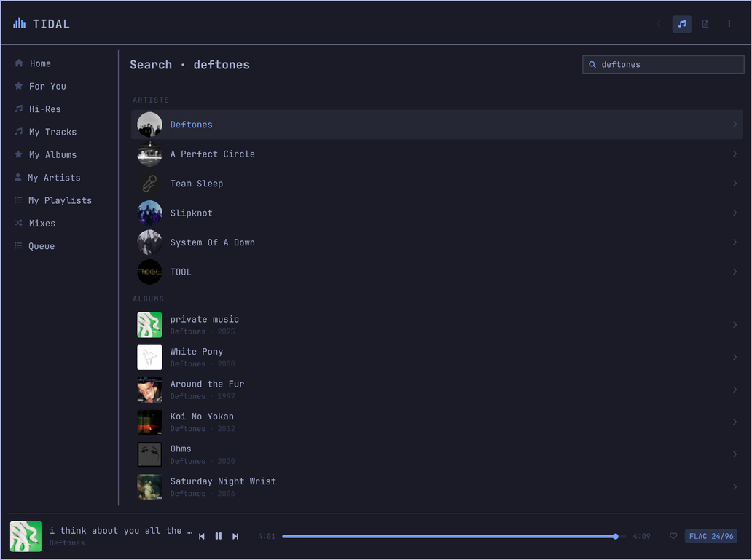Click the playback progress bar
The height and width of the screenshot is (560, 752).
coord(454,537)
